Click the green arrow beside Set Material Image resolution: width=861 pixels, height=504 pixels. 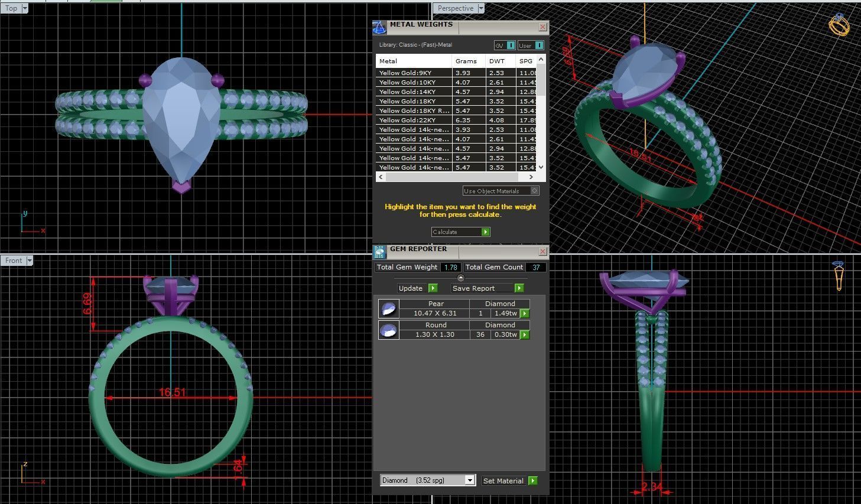pos(533,481)
